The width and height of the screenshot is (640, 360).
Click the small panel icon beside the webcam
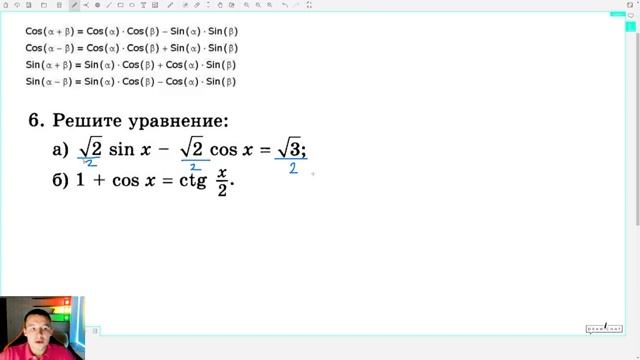click(95, 331)
